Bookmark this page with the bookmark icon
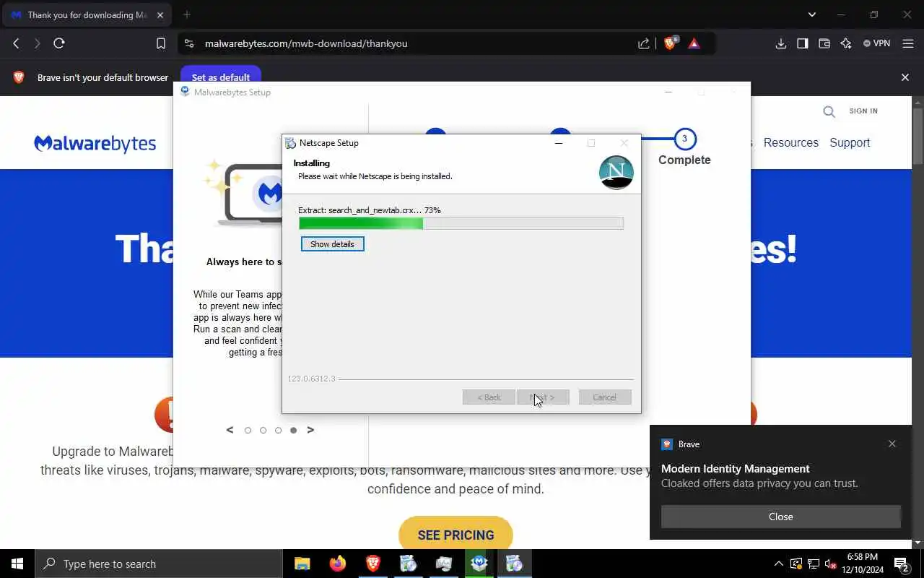Screen dimensions: 924x578 [x=161, y=43]
